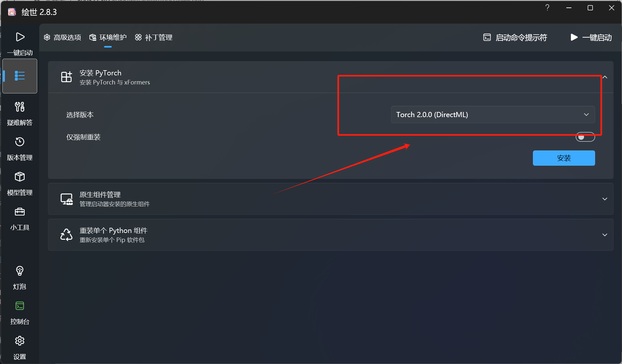Toggle the 仅强制重装 switch
The image size is (622, 364).
click(585, 137)
